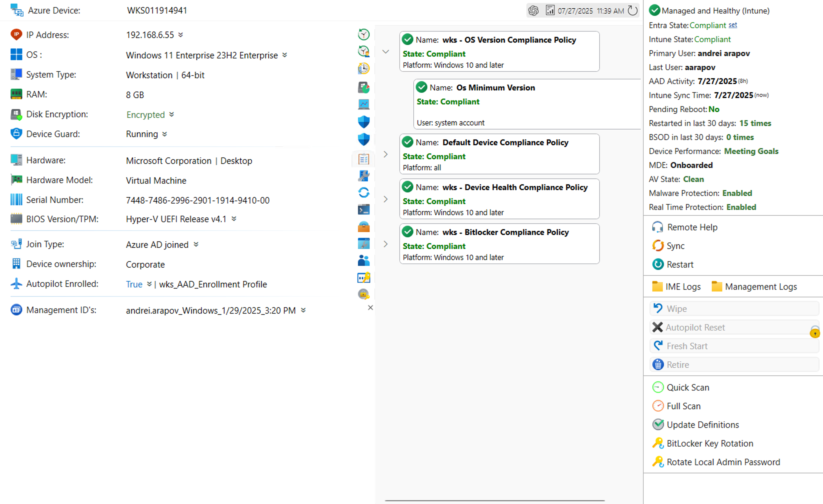
Task: Run a Quick Scan
Action: click(681, 387)
